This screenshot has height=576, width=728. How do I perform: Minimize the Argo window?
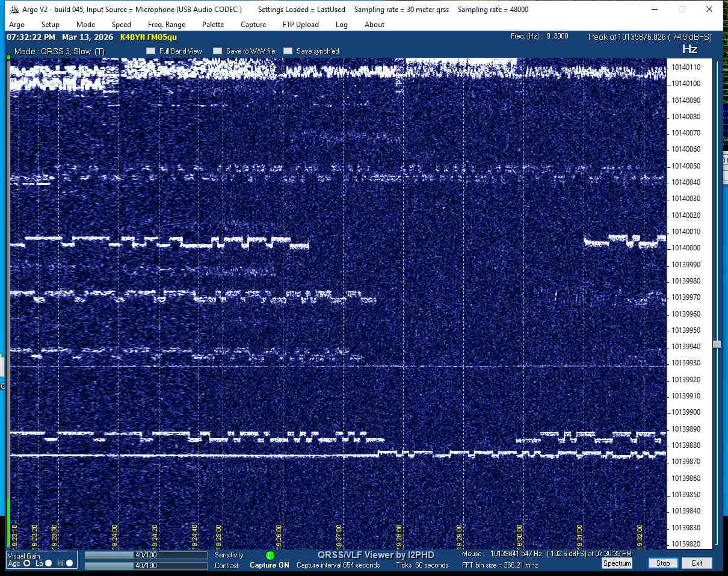point(654,10)
